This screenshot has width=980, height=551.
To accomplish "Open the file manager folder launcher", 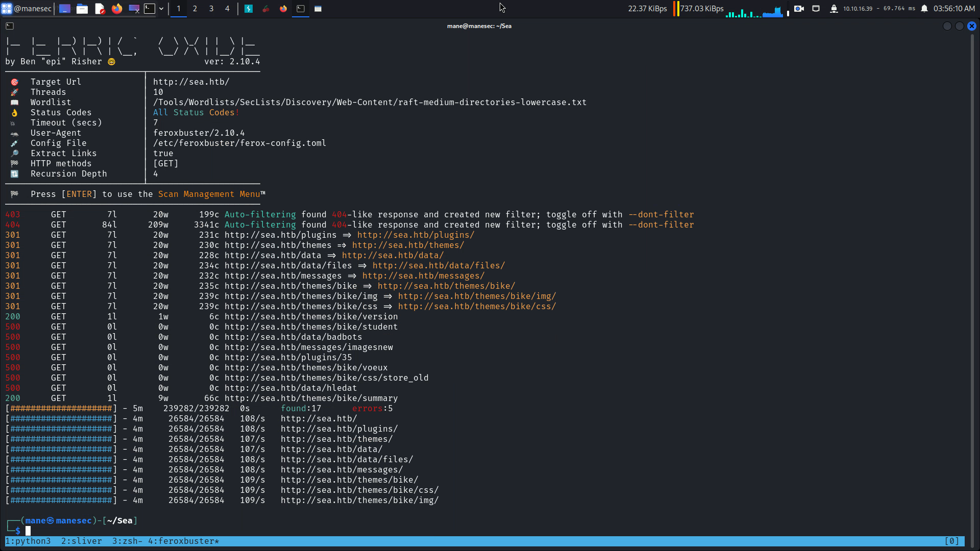I will pyautogui.click(x=82, y=9).
